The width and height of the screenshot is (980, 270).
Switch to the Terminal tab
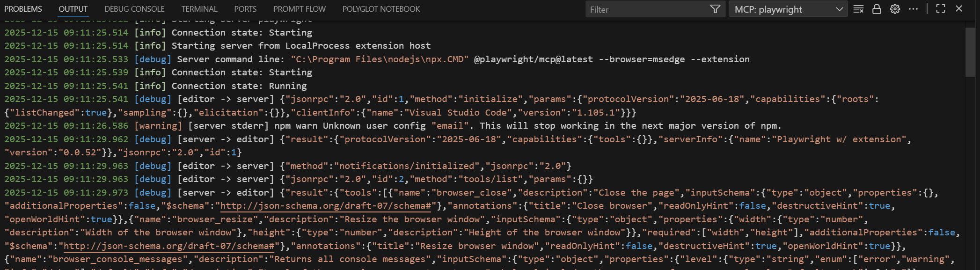199,9
